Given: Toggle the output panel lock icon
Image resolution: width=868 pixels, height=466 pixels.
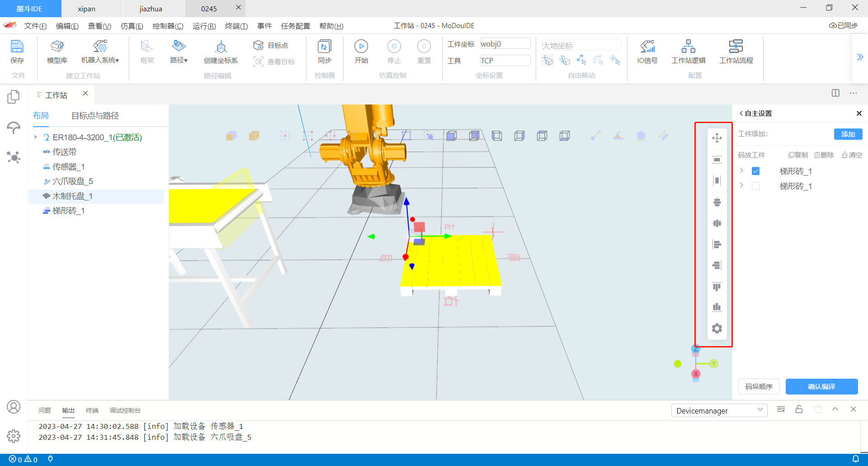Looking at the screenshot, I should [x=799, y=409].
